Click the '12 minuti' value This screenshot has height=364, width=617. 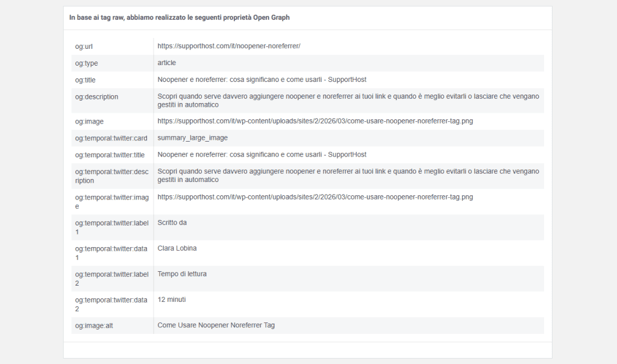point(172,300)
